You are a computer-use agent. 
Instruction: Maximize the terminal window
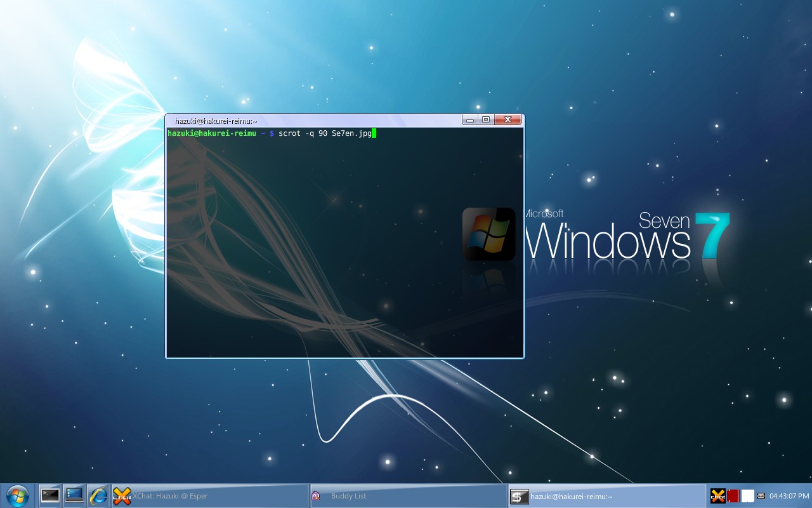coord(486,120)
